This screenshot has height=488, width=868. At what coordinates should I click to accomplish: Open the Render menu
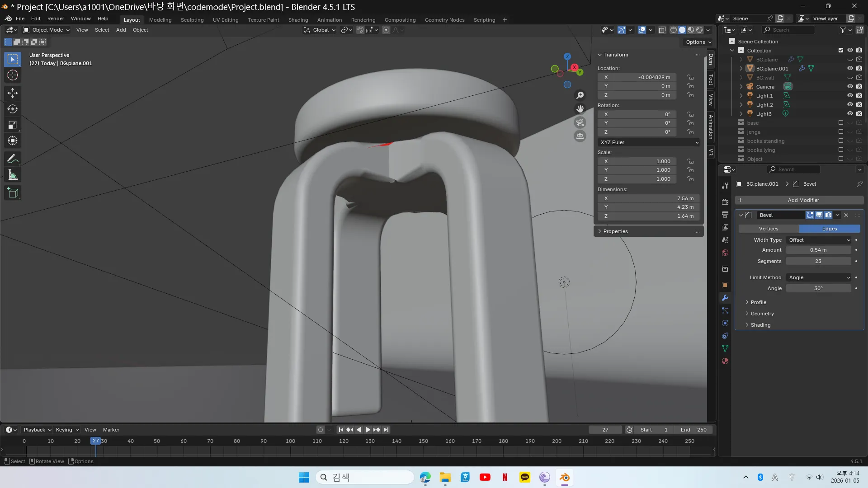56,19
